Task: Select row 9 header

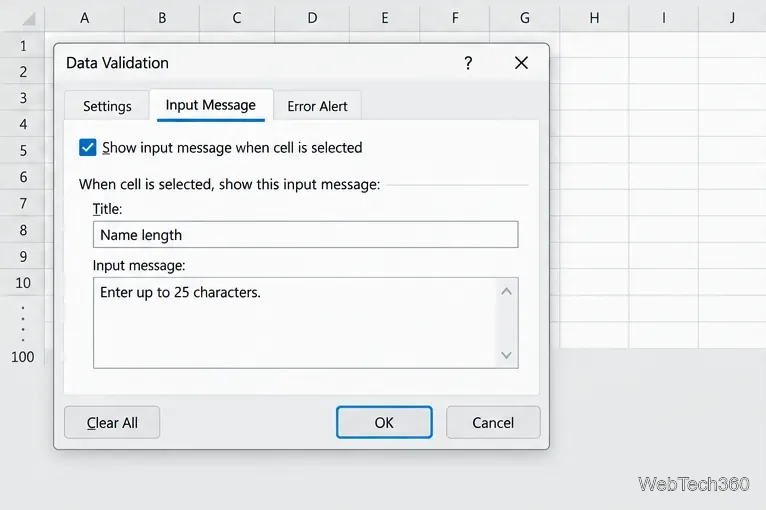Action: [23, 256]
